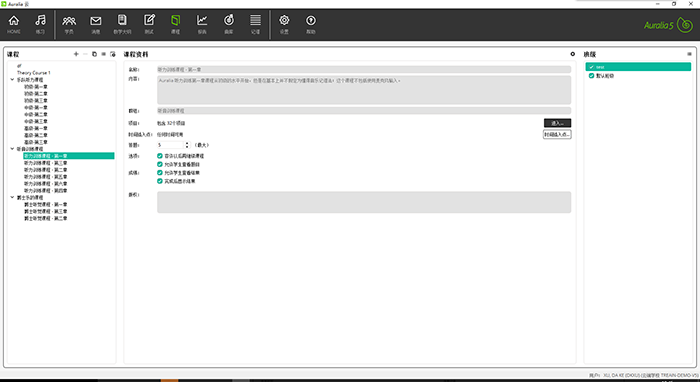
Task: Click the 群组 group field
Action: pyautogui.click(x=364, y=111)
